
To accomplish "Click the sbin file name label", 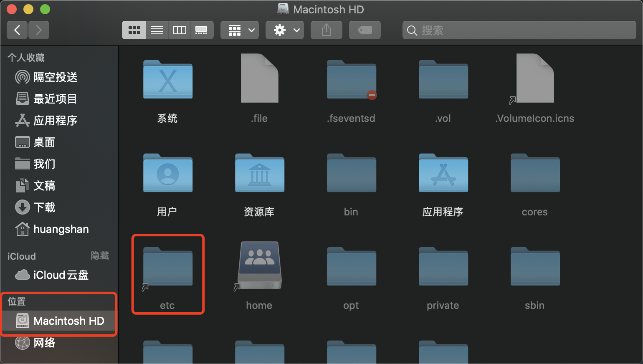I will pyautogui.click(x=535, y=306).
